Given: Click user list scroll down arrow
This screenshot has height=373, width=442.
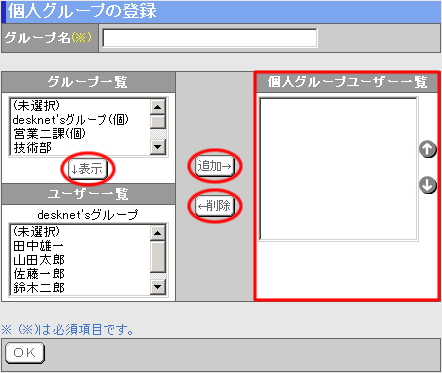Looking at the screenshot, I should 158,287.
